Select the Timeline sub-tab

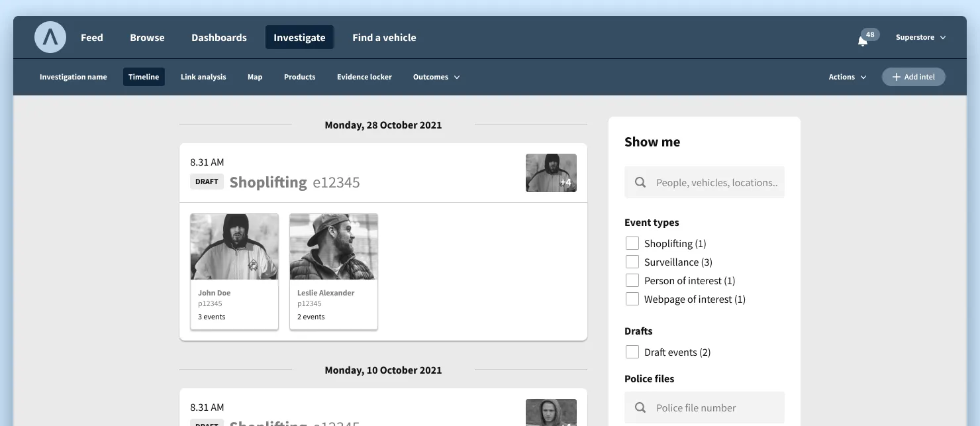[144, 77]
